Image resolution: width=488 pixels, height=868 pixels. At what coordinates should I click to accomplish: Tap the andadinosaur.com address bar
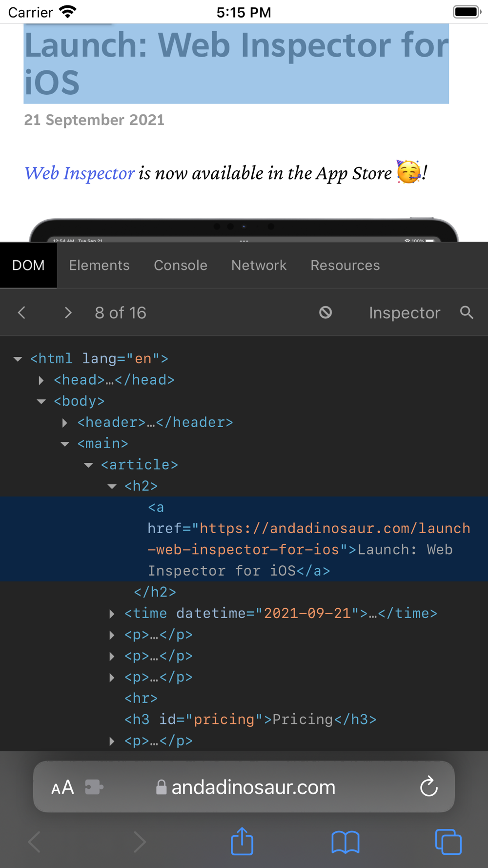[x=244, y=786]
